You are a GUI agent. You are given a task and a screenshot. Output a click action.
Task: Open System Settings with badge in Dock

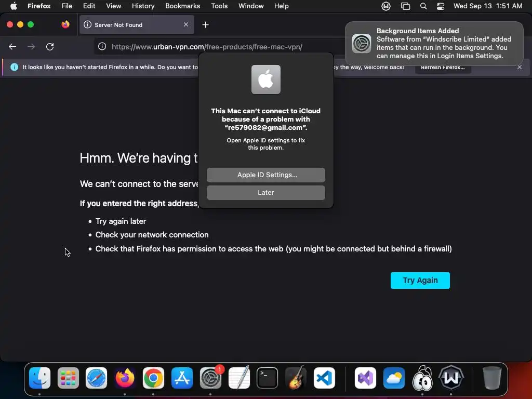click(210, 378)
